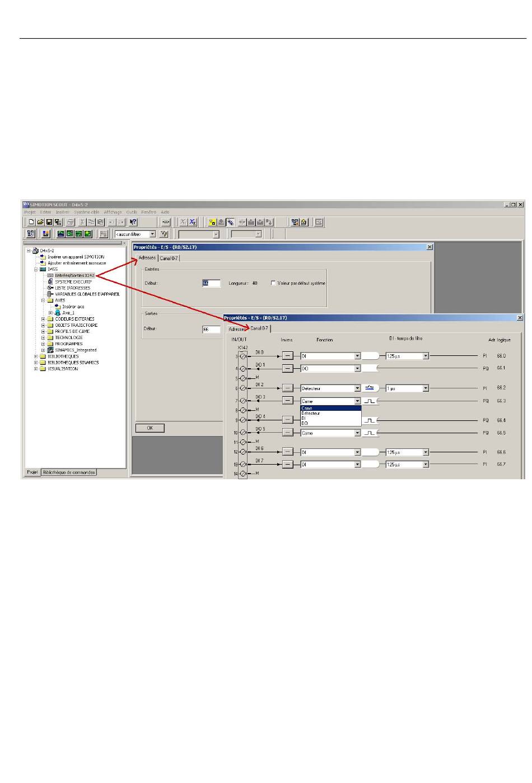Open the Fonction dropdown for DO 1

coord(357,368)
